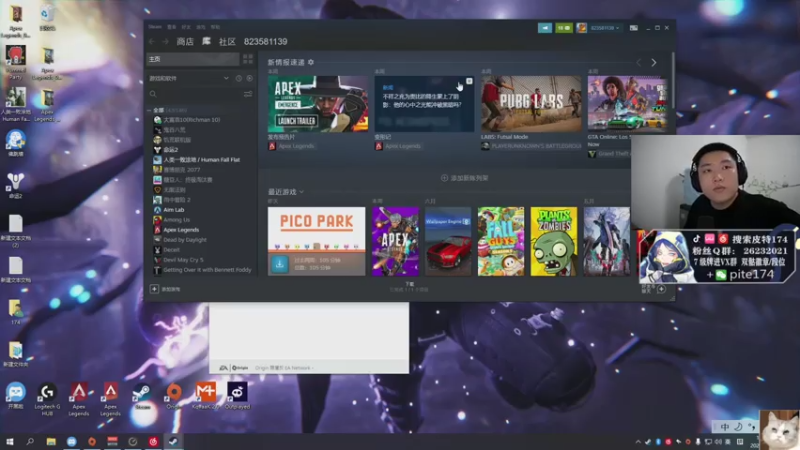Open the Steam menu in the menu bar
Viewport: 800px width, 450px height.
[155, 27]
